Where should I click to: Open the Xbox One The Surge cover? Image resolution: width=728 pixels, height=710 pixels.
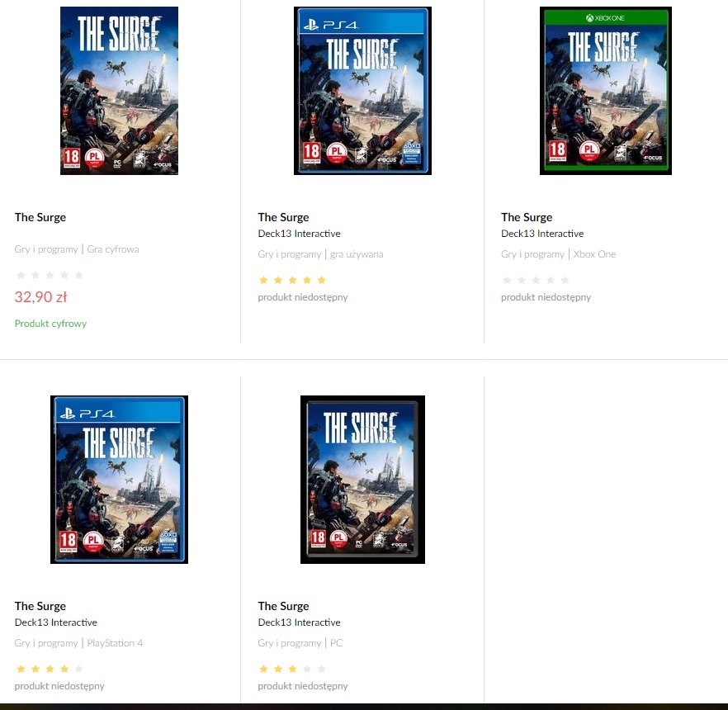coord(606,91)
